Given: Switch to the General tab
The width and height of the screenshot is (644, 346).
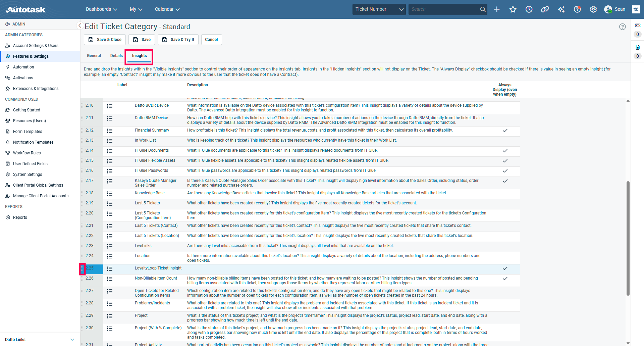Looking at the screenshot, I should point(94,56).
